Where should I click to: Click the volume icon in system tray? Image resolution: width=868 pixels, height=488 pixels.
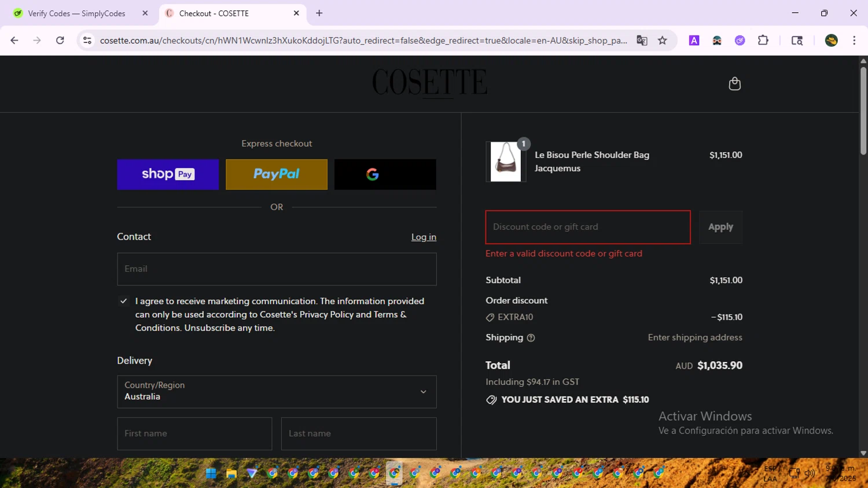(x=810, y=473)
